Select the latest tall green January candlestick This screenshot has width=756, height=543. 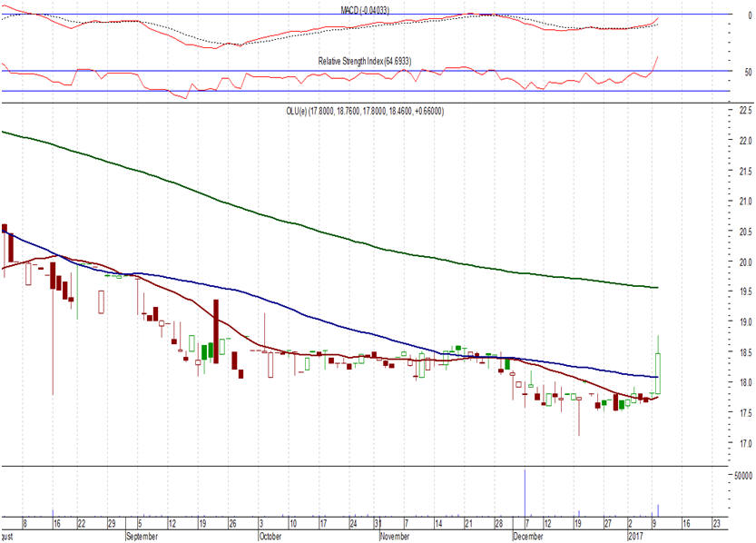pos(658,373)
